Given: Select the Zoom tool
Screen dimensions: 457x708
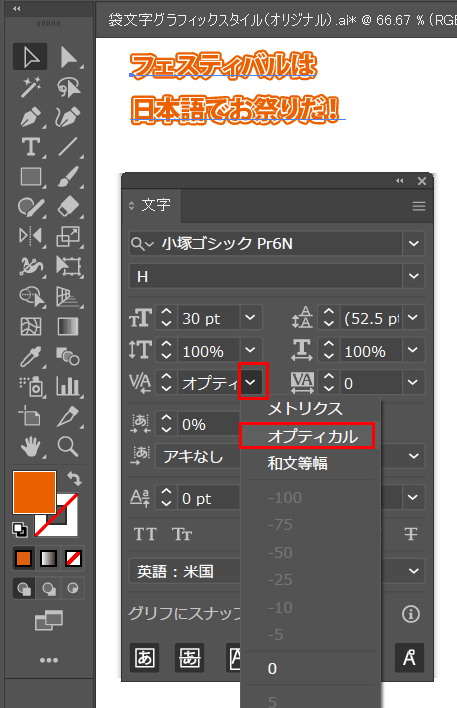Looking at the screenshot, I should point(68,447).
